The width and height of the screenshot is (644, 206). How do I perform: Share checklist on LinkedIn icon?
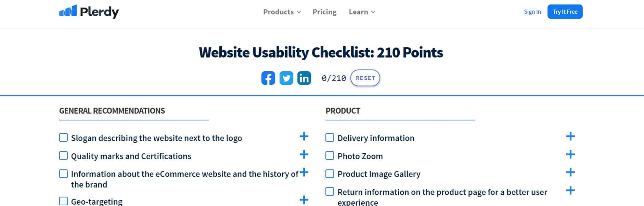click(304, 78)
